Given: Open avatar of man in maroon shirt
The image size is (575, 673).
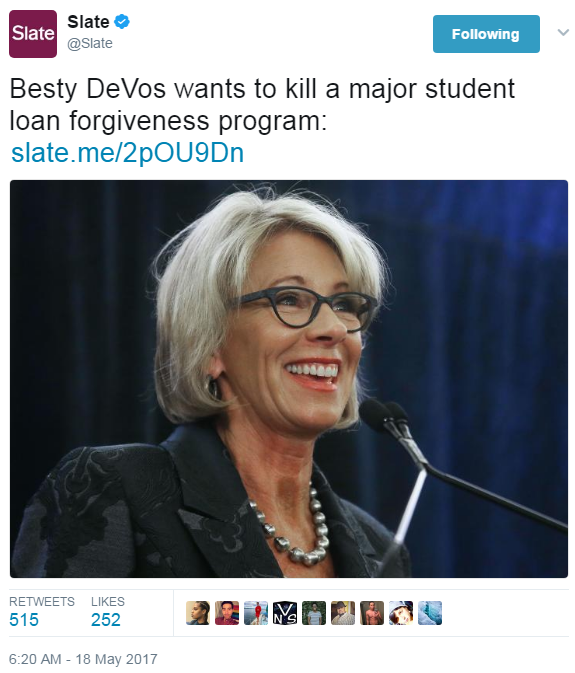Looking at the screenshot, I should [x=227, y=612].
